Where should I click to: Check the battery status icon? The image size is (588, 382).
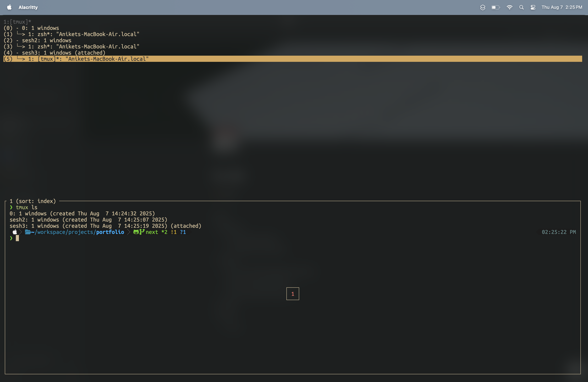click(x=496, y=7)
